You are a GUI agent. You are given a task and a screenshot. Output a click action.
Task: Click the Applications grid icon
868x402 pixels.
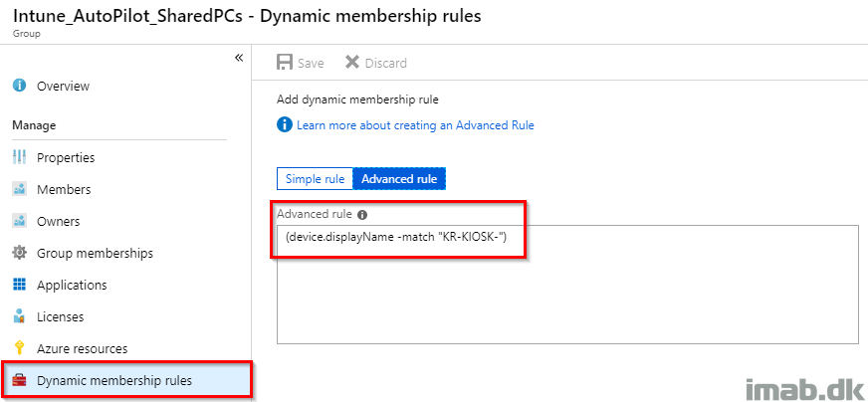click(19, 285)
